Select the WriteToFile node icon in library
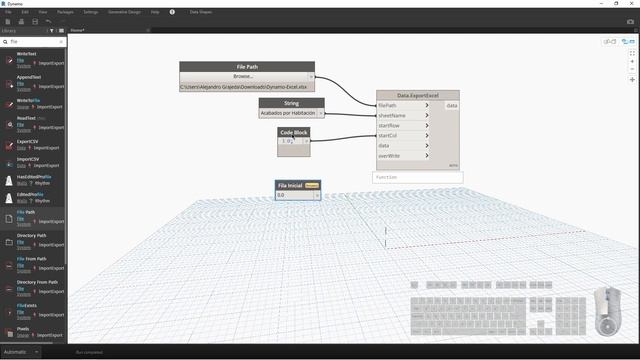The height and width of the screenshot is (360, 640). pos(9,104)
